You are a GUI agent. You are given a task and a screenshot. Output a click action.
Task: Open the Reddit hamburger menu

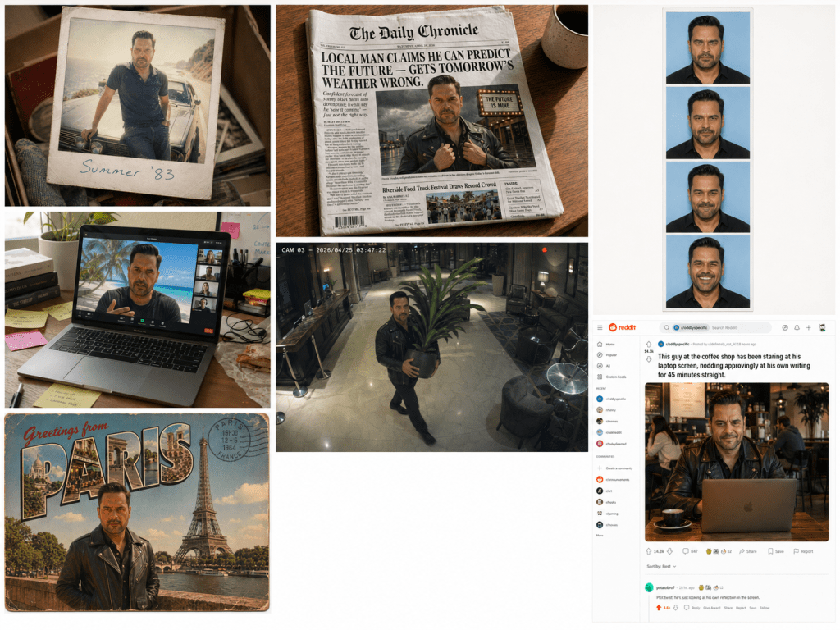[x=600, y=328]
